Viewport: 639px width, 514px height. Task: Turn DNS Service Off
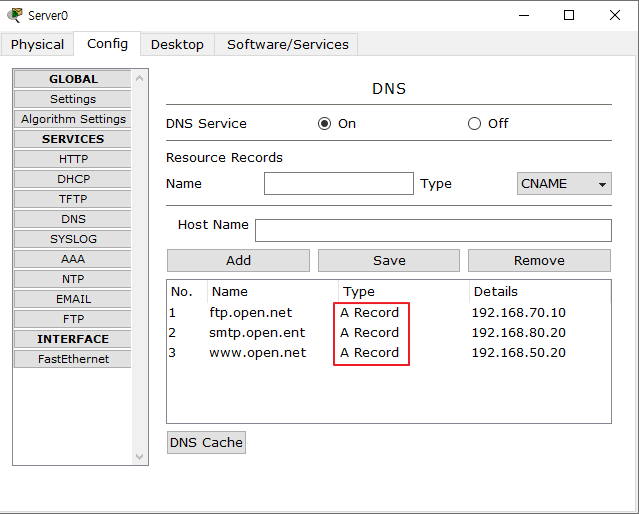(x=474, y=124)
